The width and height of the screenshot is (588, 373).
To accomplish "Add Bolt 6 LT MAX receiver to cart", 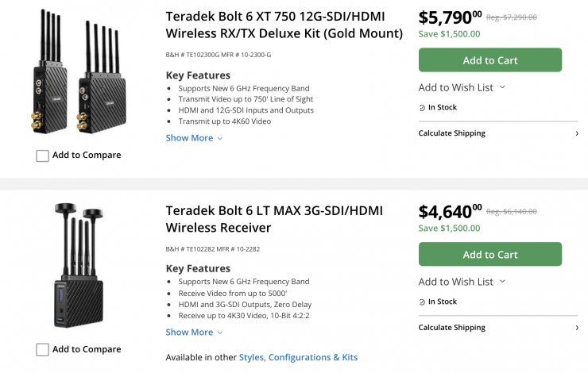I will tap(489, 255).
